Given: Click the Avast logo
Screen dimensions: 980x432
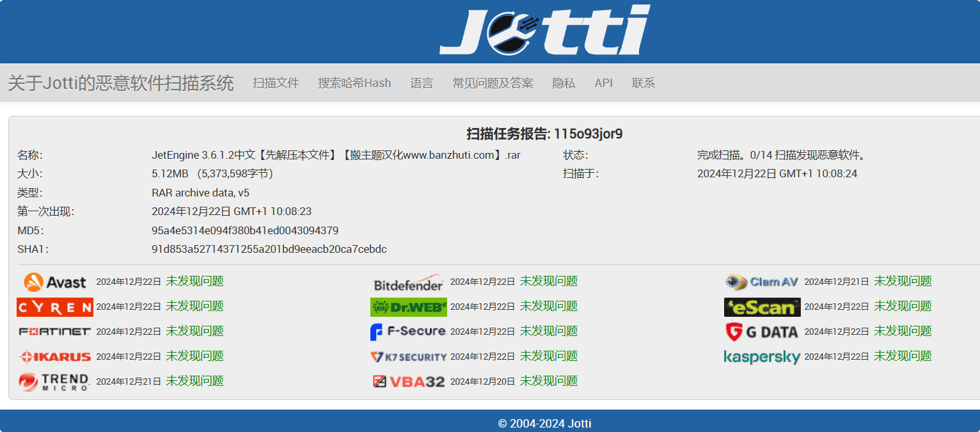Looking at the screenshot, I should click(55, 282).
